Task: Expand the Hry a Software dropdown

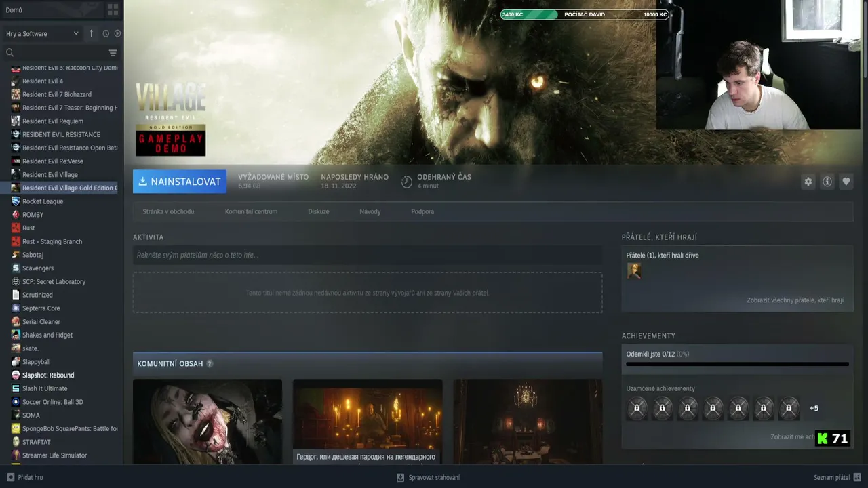Action: pyautogui.click(x=42, y=33)
